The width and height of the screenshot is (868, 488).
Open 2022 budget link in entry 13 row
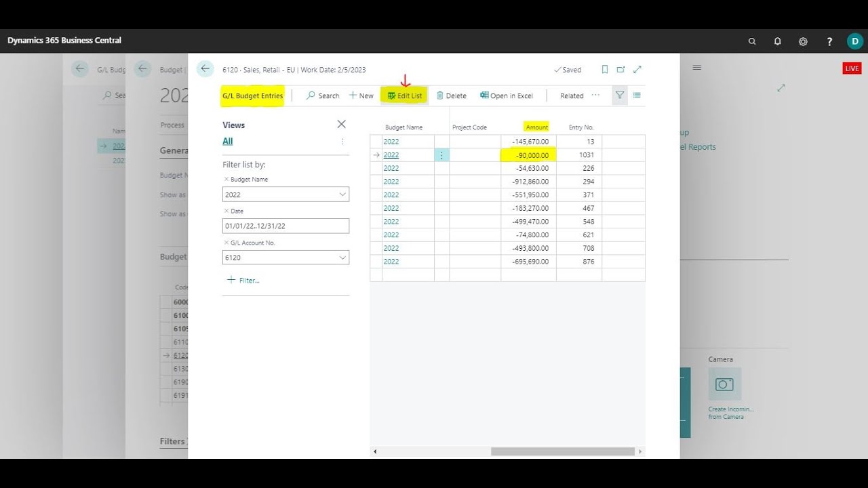[391, 142]
